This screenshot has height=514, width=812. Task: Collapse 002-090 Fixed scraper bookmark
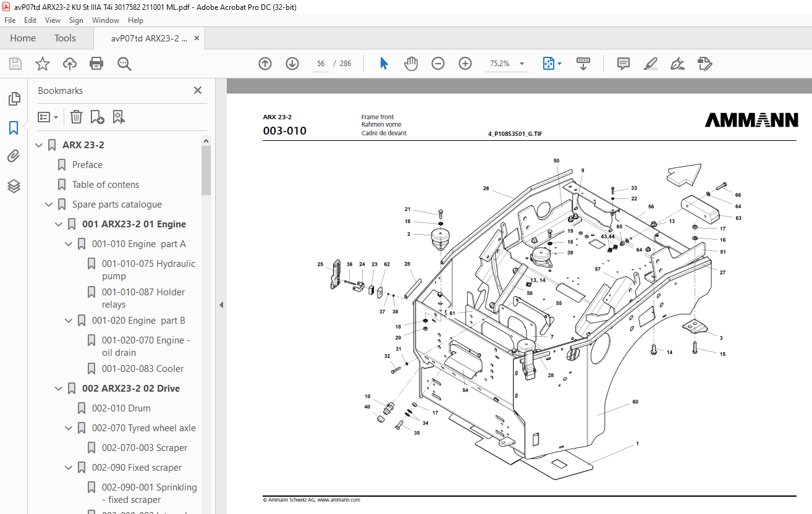pos(69,468)
